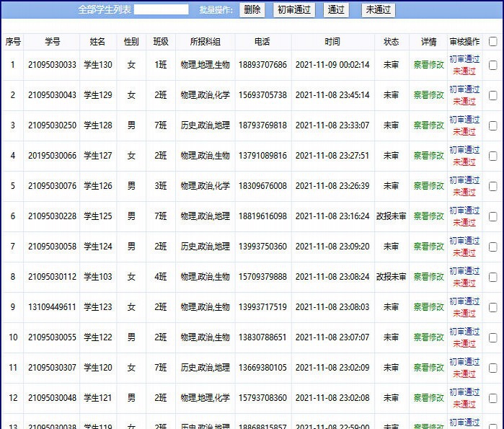Click 初审通过 link for 学生129
The image size is (504, 429).
[464, 89]
